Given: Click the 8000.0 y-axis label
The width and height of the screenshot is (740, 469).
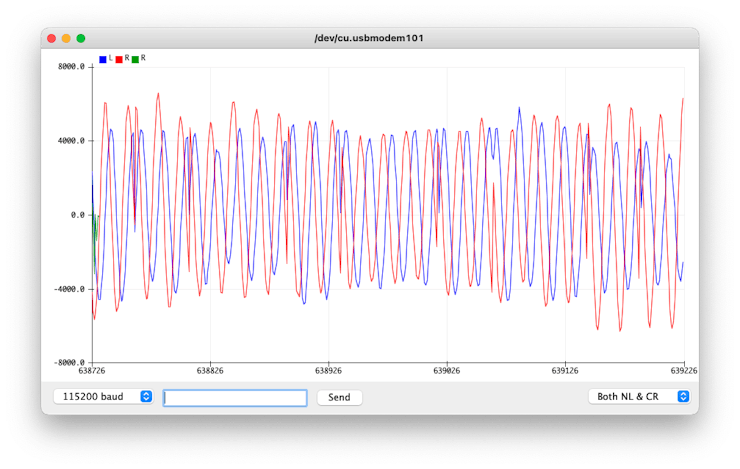Looking at the screenshot, I should tap(72, 67).
